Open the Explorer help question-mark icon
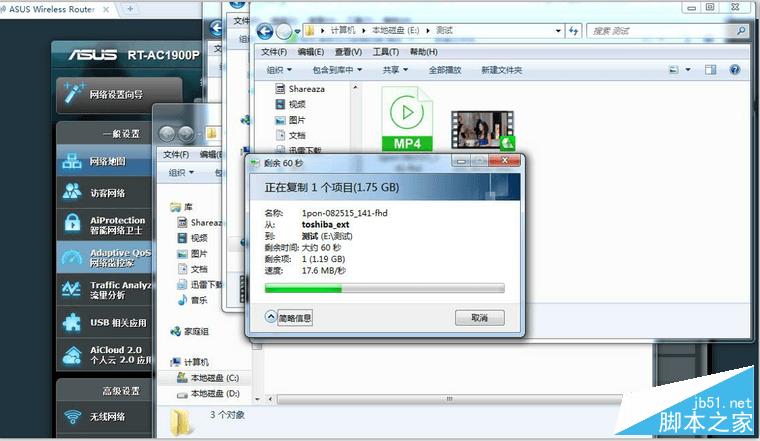760x441 pixels. coord(735,70)
